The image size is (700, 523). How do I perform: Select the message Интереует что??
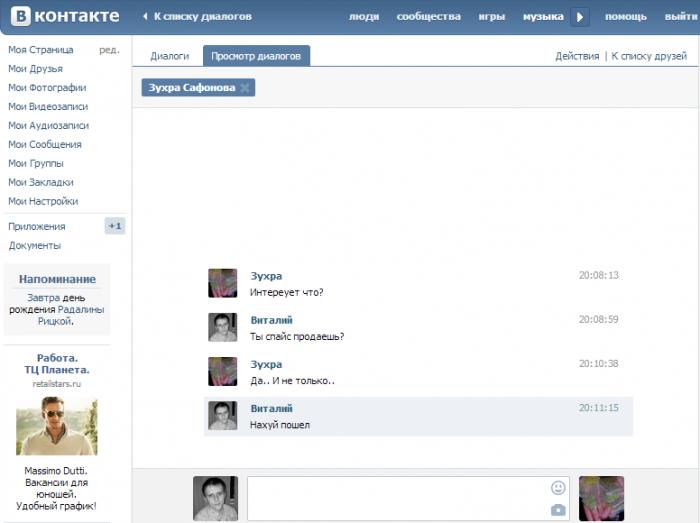click(287, 293)
